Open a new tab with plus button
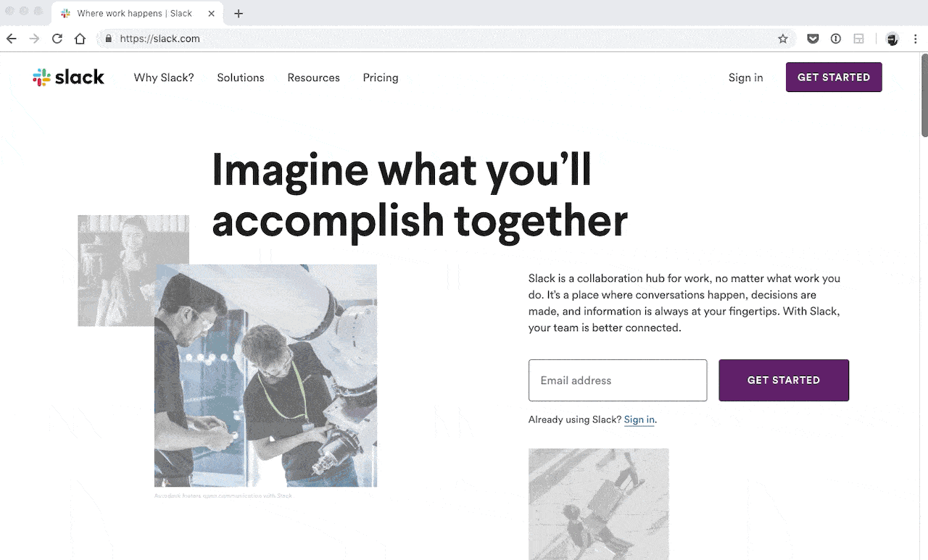The width and height of the screenshot is (928, 560). 239,13
